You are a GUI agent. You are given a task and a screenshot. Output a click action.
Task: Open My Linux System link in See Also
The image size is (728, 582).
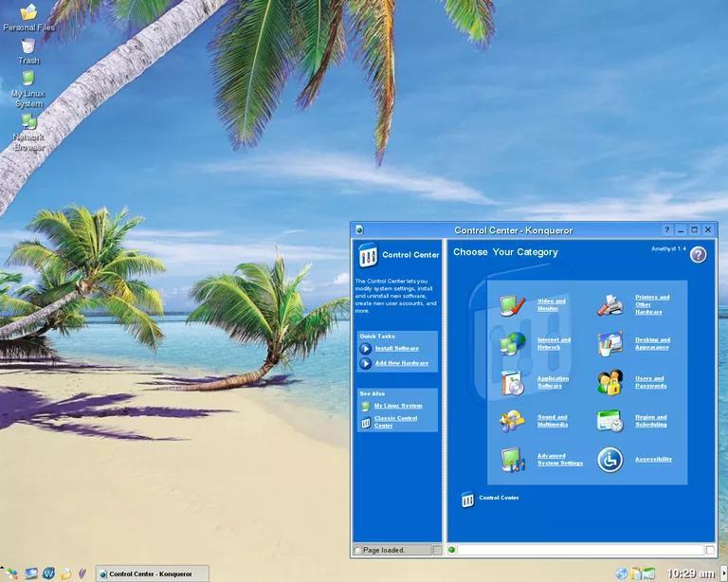(x=398, y=406)
